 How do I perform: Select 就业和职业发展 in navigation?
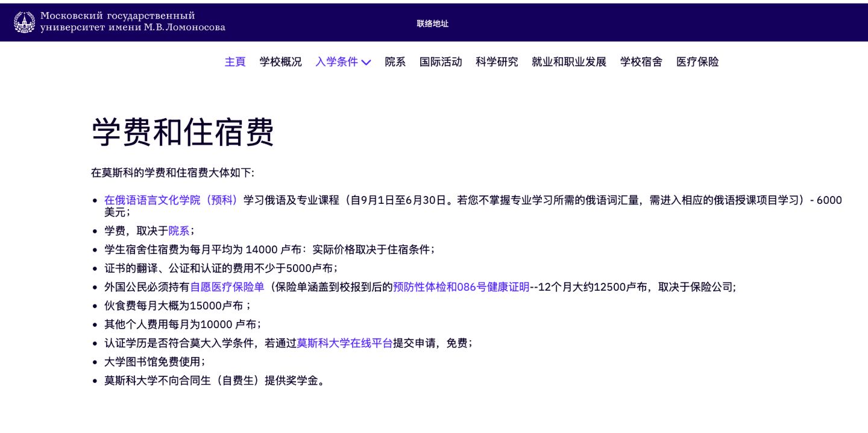point(568,62)
